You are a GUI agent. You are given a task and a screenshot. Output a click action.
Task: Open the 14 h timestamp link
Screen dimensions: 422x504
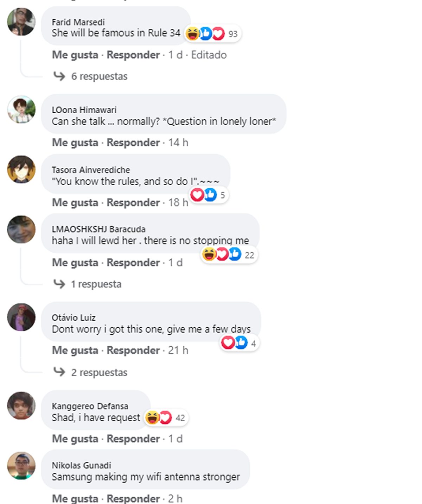tap(178, 143)
